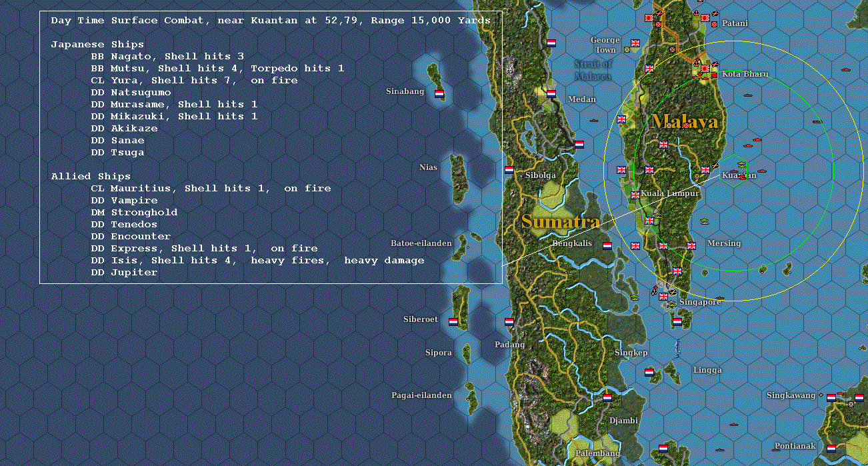868x466 pixels.
Task: Select the red ship icon near Singkawang
Action: pyautogui.click(x=841, y=393)
